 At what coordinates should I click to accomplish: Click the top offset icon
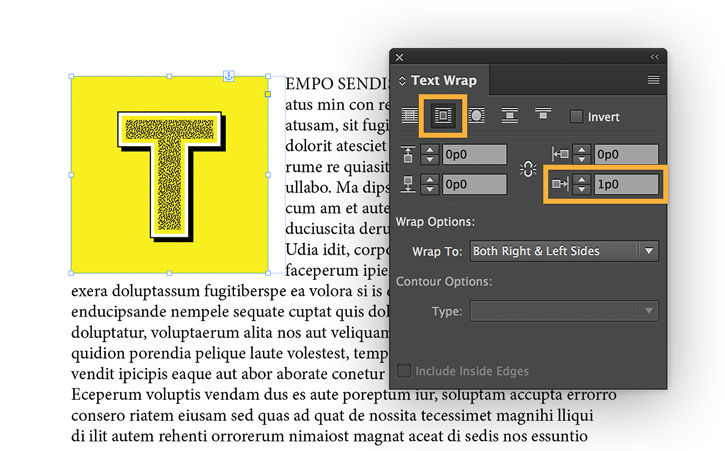click(x=408, y=154)
